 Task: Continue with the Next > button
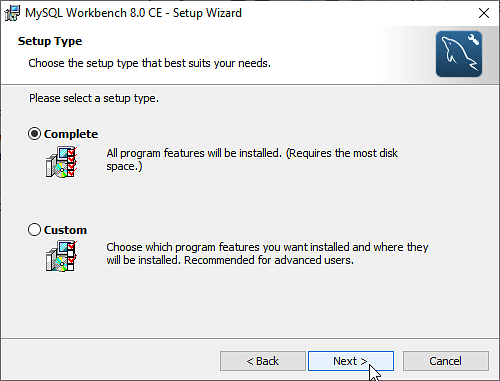point(351,361)
